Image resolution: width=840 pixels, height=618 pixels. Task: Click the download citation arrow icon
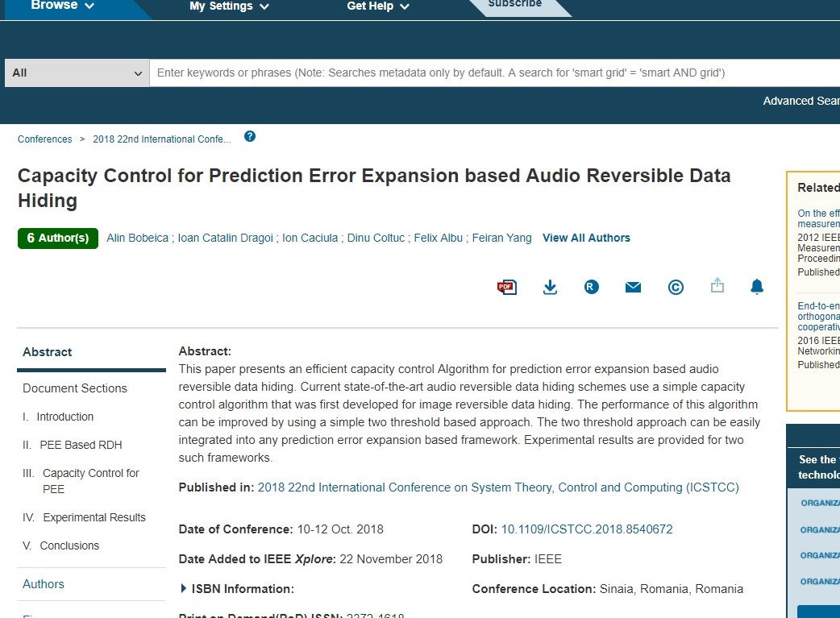550,287
